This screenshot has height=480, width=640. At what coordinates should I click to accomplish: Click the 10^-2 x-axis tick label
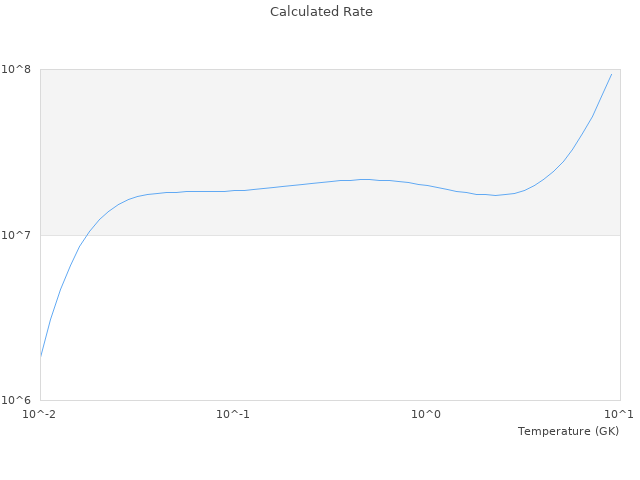click(40, 414)
